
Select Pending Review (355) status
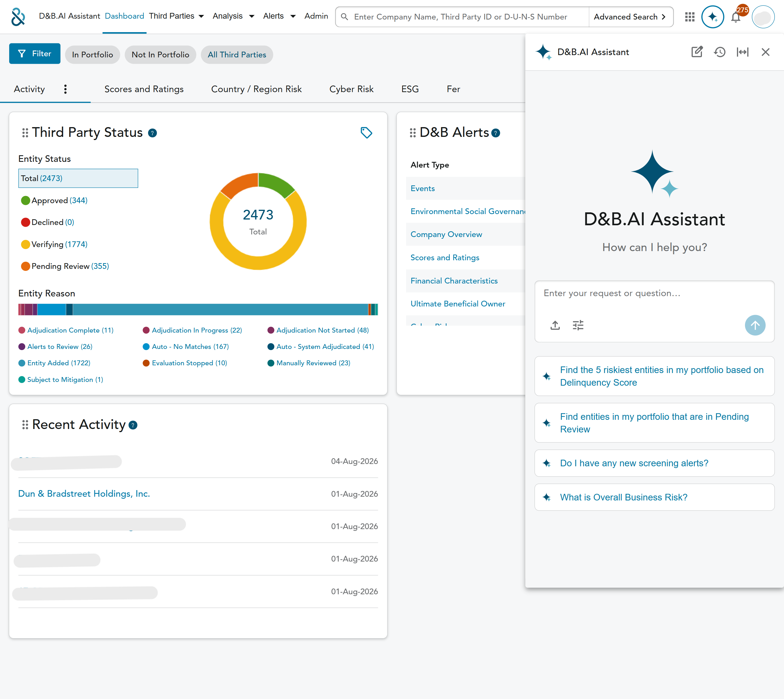tap(65, 266)
